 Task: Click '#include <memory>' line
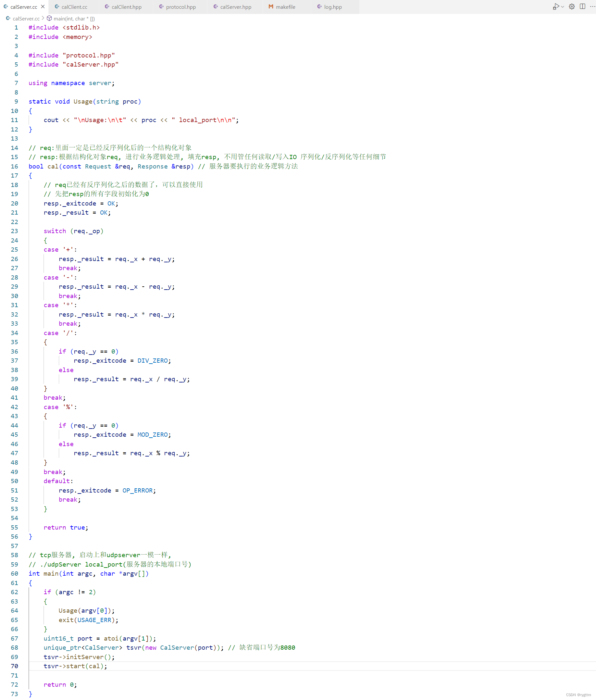[60, 37]
